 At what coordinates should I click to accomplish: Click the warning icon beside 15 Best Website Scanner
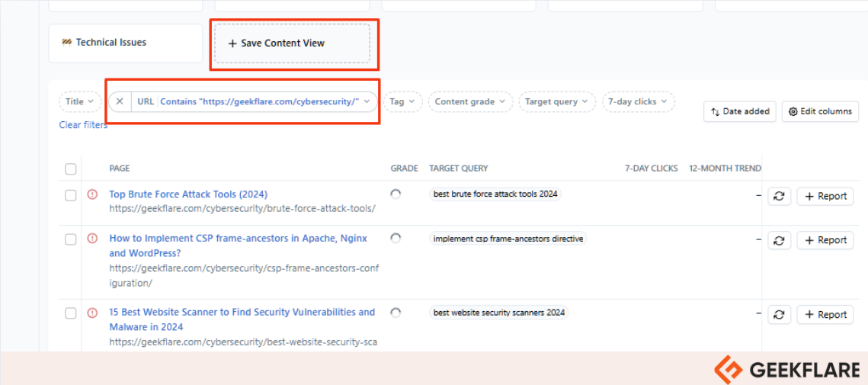pos(92,313)
